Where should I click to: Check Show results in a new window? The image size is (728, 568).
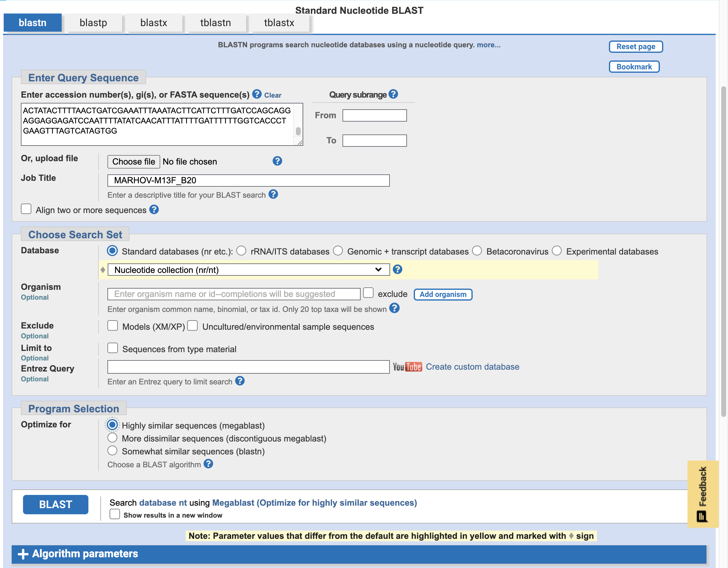[115, 514]
